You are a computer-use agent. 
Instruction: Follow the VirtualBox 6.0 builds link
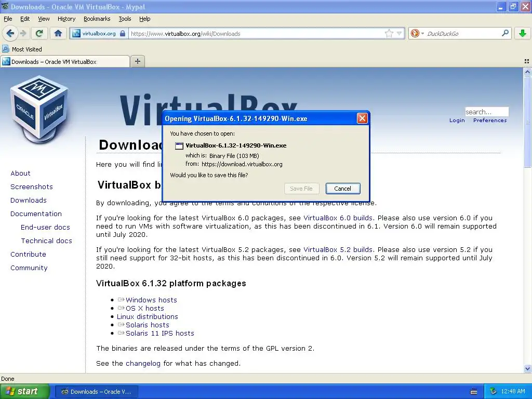click(338, 218)
